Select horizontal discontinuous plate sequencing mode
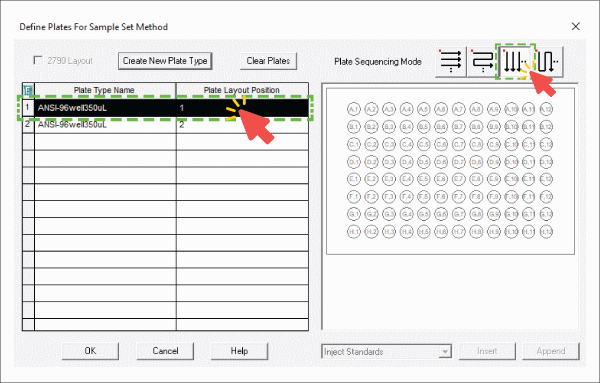The height and width of the screenshot is (383, 600). (x=451, y=61)
